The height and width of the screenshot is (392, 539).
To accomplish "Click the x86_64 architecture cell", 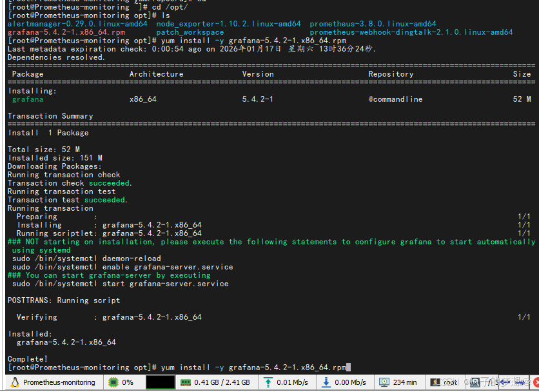I will (x=143, y=99).
